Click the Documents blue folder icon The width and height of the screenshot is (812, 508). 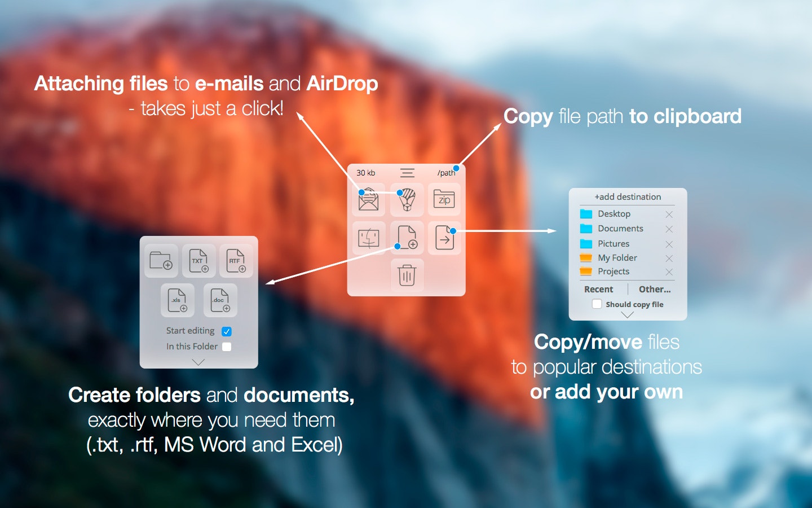click(586, 229)
